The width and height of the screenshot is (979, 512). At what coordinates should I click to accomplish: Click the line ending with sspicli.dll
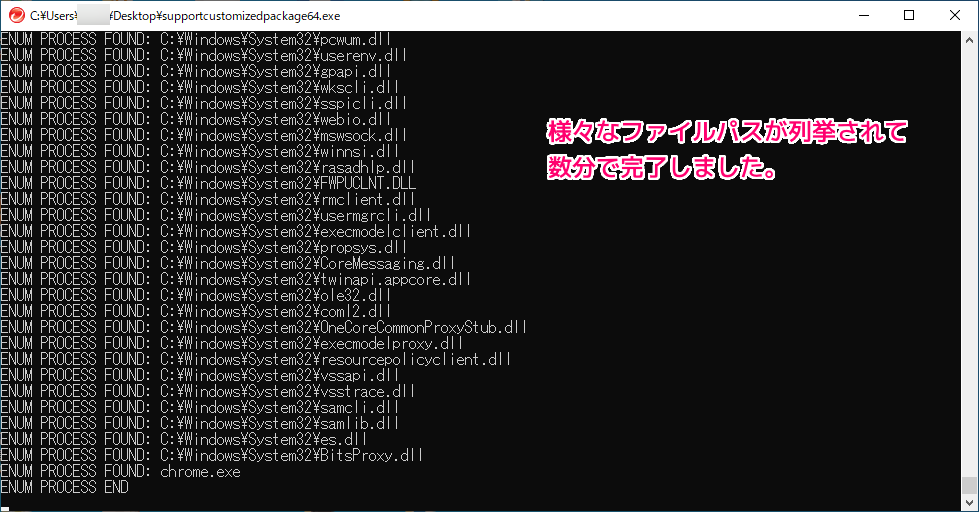pos(204,103)
